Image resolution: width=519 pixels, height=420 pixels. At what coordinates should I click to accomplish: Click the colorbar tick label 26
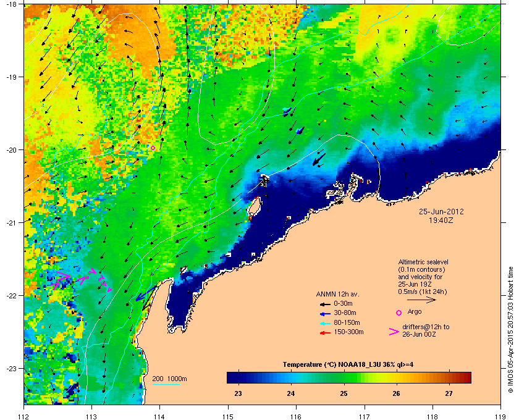[x=396, y=393]
